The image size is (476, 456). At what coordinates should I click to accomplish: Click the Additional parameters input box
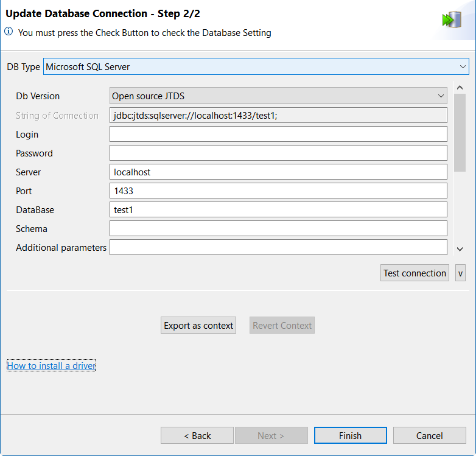tap(278, 247)
